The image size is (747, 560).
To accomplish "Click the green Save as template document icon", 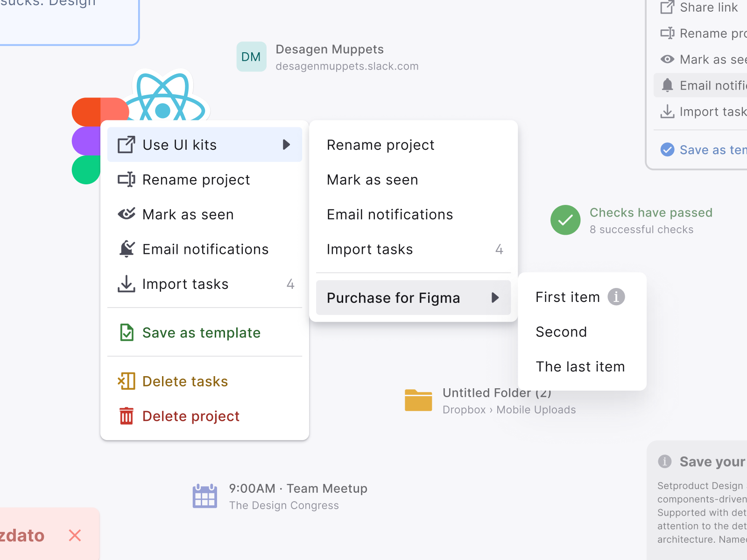I will click(x=126, y=332).
